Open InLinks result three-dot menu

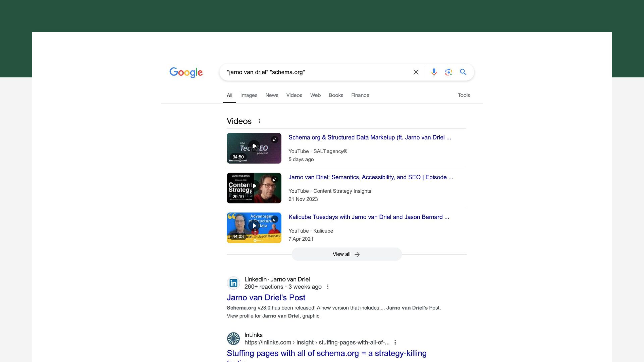[395, 343]
